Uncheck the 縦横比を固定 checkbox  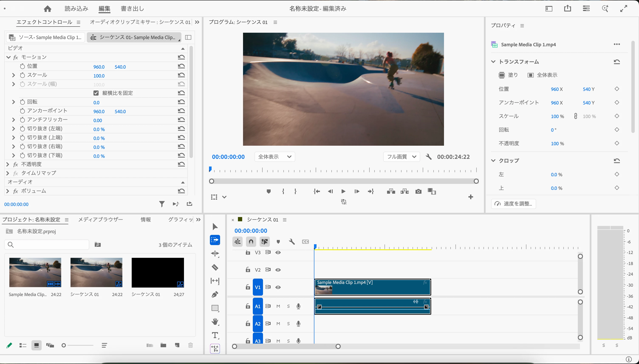point(96,93)
